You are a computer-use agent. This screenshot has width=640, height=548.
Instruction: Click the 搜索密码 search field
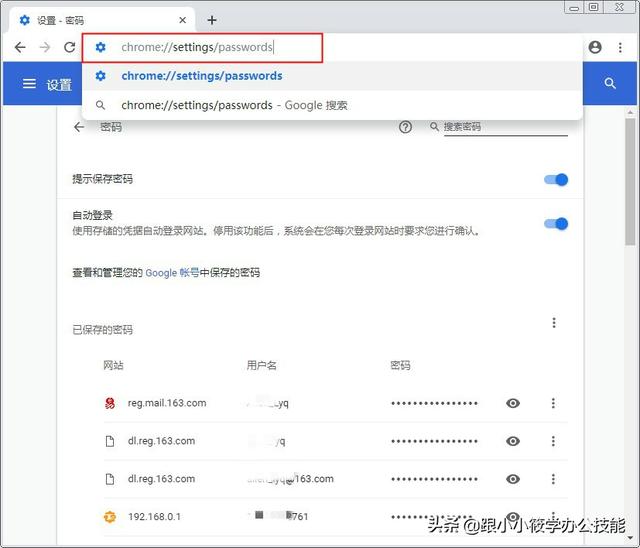pos(505,127)
